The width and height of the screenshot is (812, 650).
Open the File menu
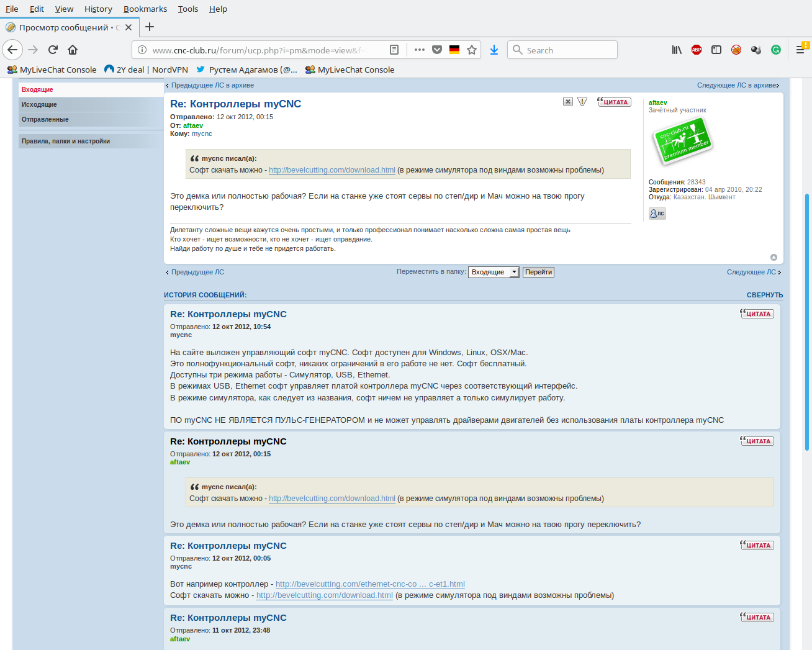click(x=12, y=9)
